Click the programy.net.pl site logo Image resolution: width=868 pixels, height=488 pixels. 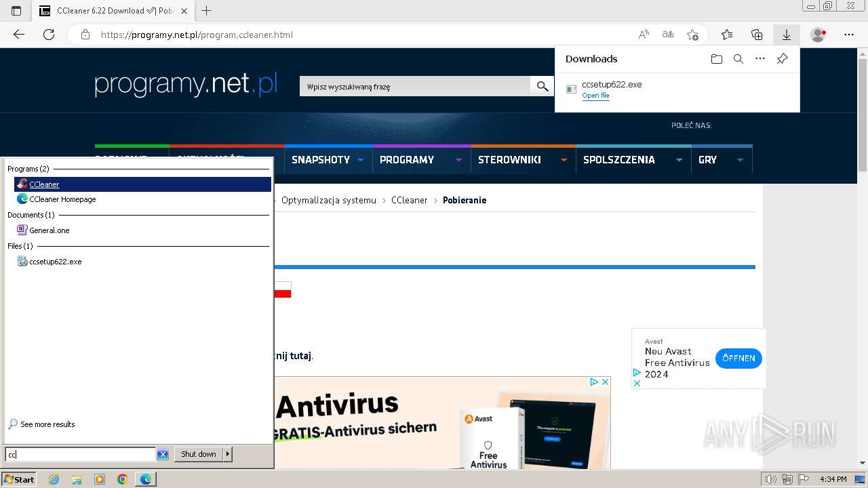[186, 84]
